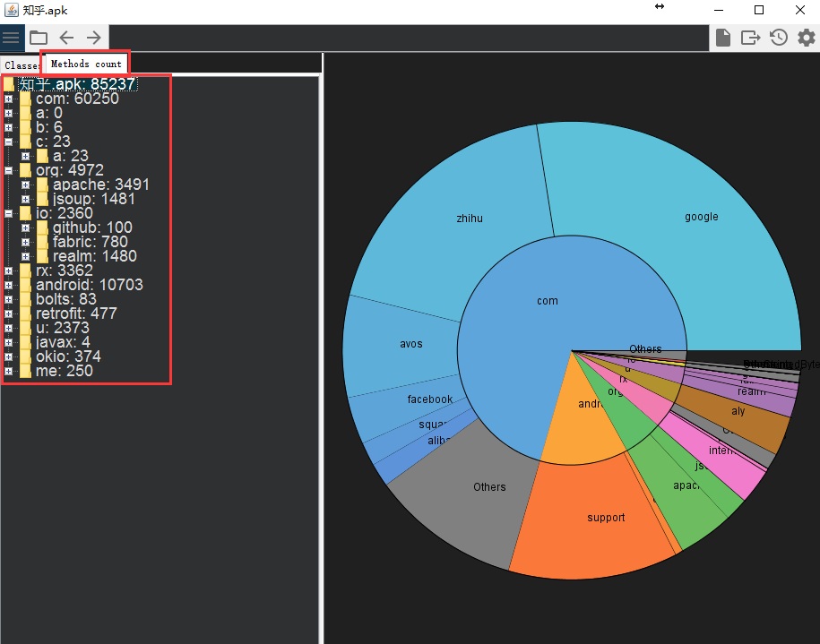Click folder icon of realm: 1480
Viewport: 820px width, 644px height.
pos(42,256)
